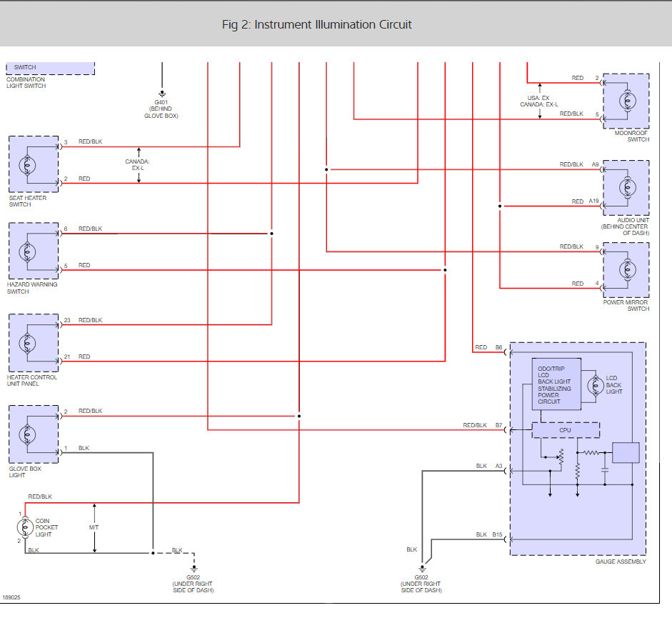Click the SWITCH box at top left

click(x=50, y=68)
